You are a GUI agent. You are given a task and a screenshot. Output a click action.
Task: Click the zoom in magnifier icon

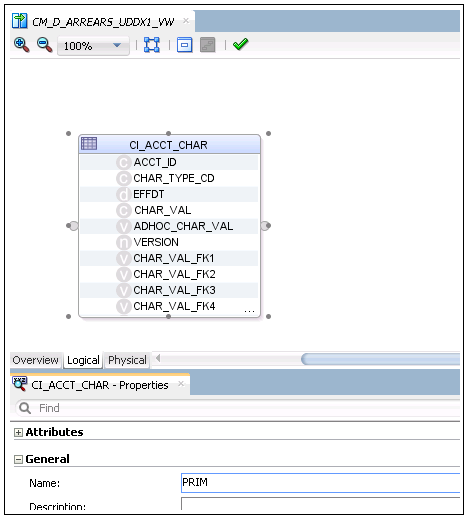coord(21,45)
